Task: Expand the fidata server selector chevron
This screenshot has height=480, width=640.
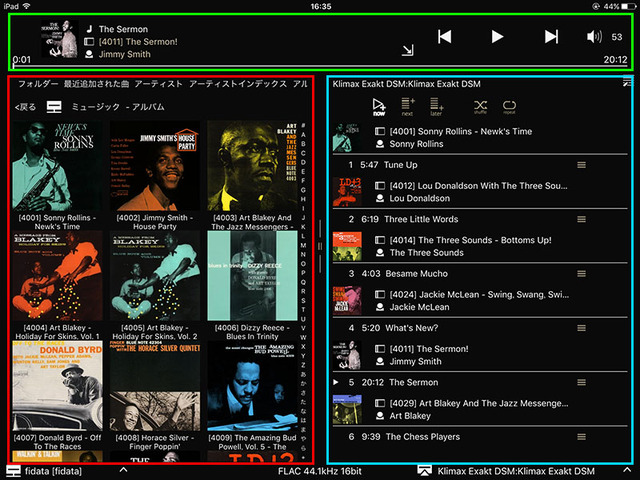Action: (123, 469)
